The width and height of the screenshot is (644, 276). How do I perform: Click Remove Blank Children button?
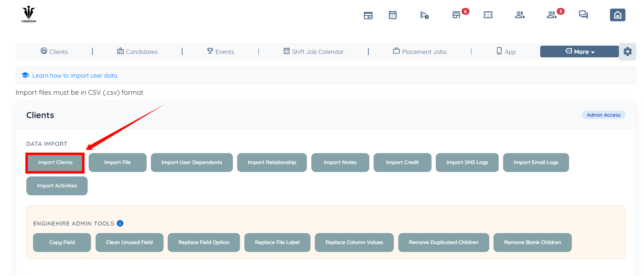coord(533,242)
